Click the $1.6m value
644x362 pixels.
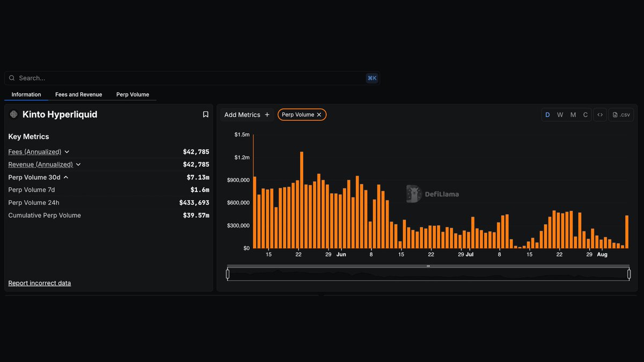(x=200, y=190)
